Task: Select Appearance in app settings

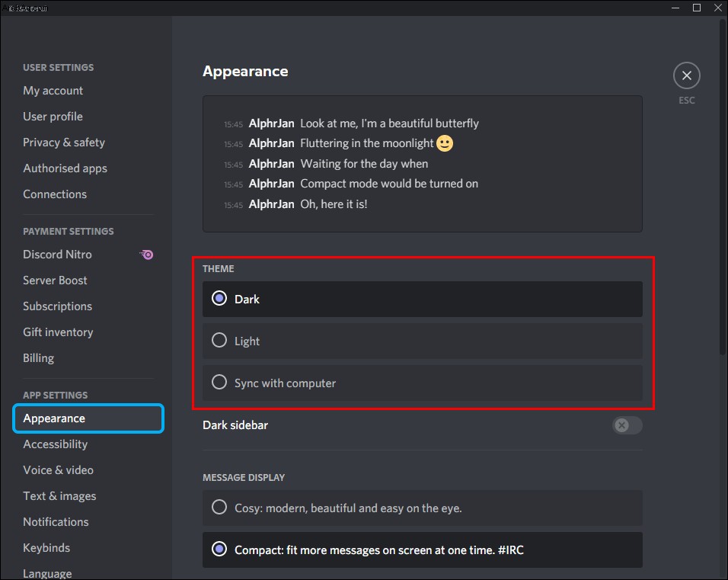Action: pyautogui.click(x=88, y=418)
